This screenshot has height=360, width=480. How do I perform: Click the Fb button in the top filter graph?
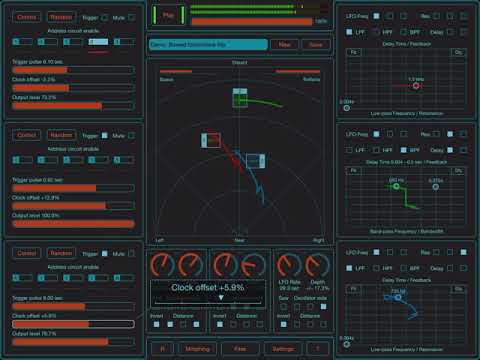pos(354,52)
